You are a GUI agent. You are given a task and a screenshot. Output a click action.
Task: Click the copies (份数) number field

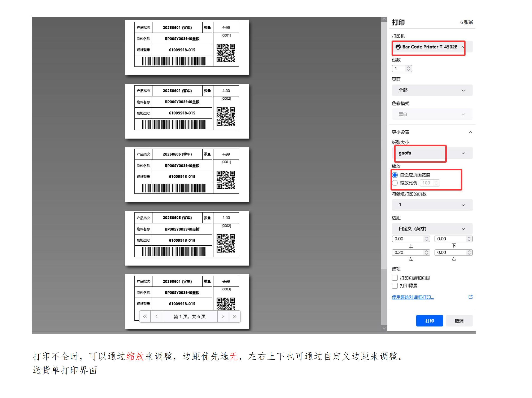pyautogui.click(x=402, y=69)
